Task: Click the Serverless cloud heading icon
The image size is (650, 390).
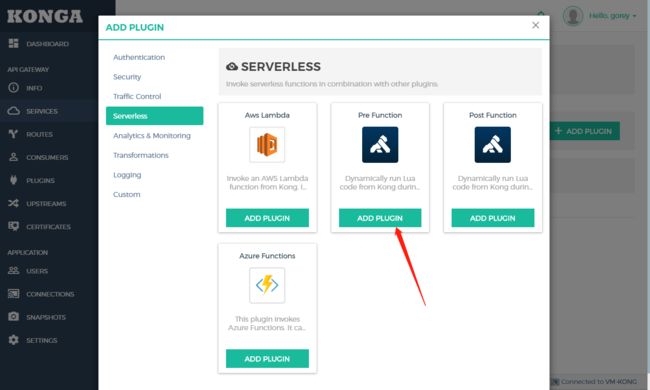Action: [232, 66]
